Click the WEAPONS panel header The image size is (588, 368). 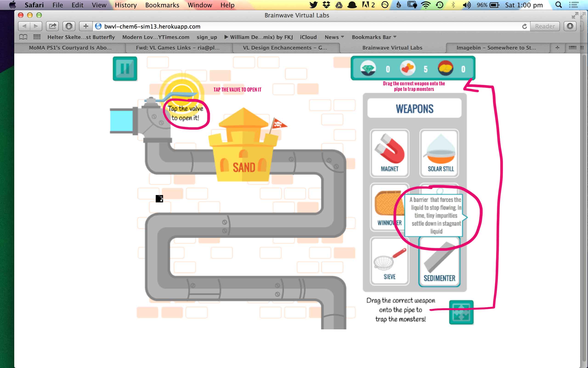414,108
